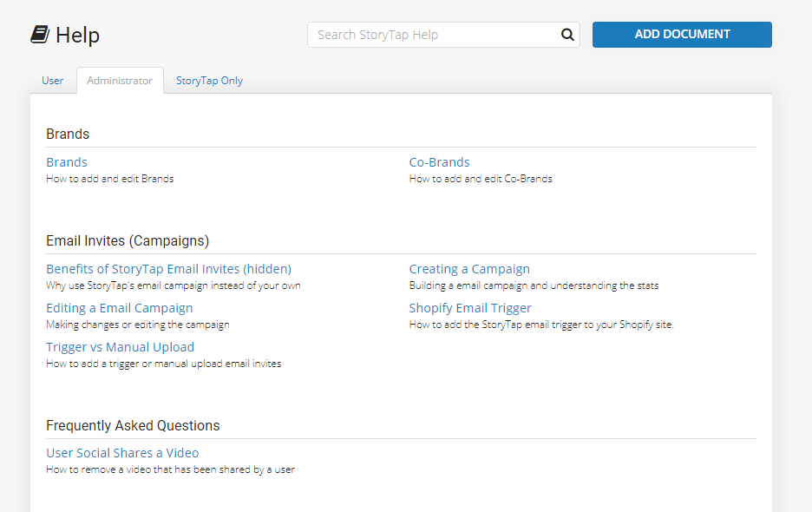Open Trigger vs Manual Upload link

tap(120, 347)
